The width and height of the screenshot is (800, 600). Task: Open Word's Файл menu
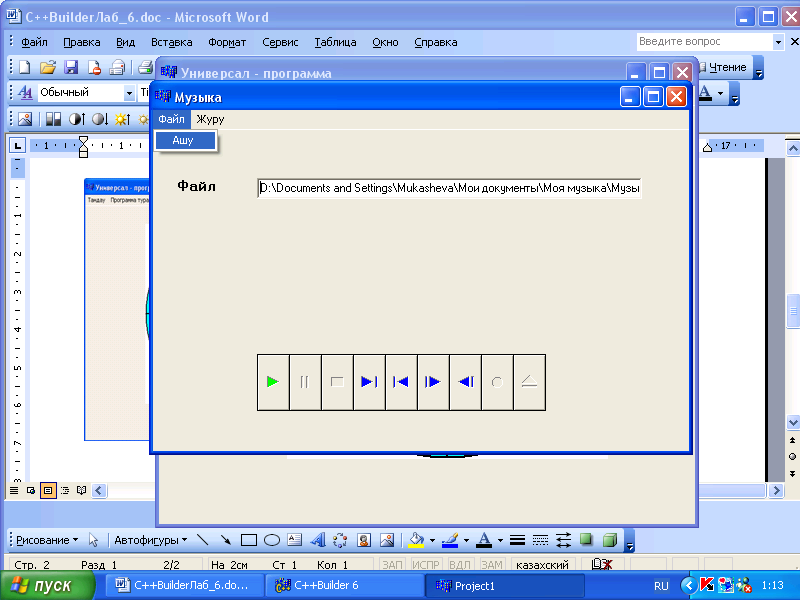click(x=34, y=42)
